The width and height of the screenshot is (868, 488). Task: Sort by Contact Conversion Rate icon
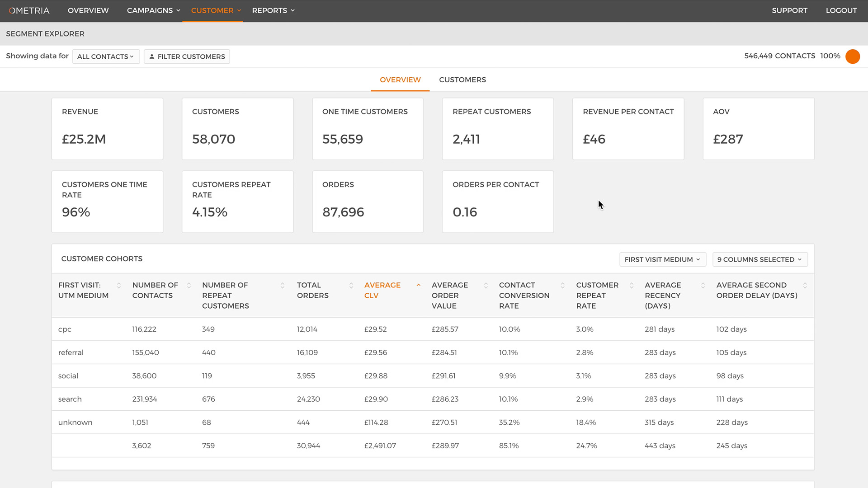563,285
